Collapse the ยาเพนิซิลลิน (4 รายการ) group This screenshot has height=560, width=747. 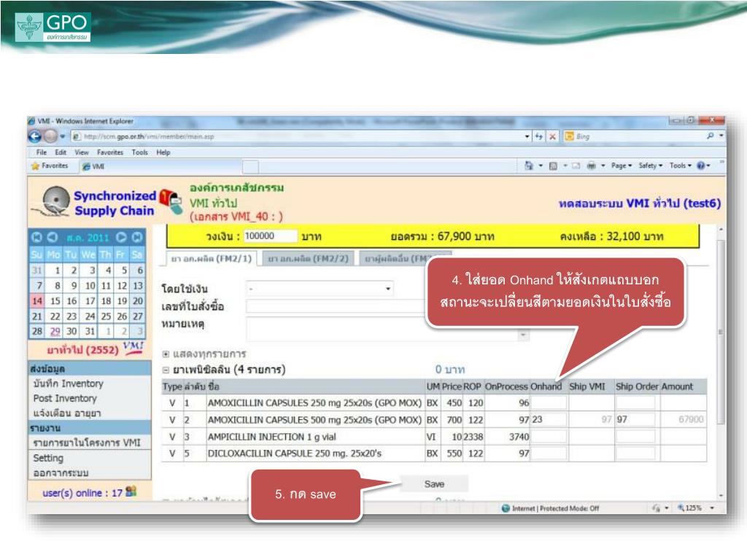coord(166,370)
